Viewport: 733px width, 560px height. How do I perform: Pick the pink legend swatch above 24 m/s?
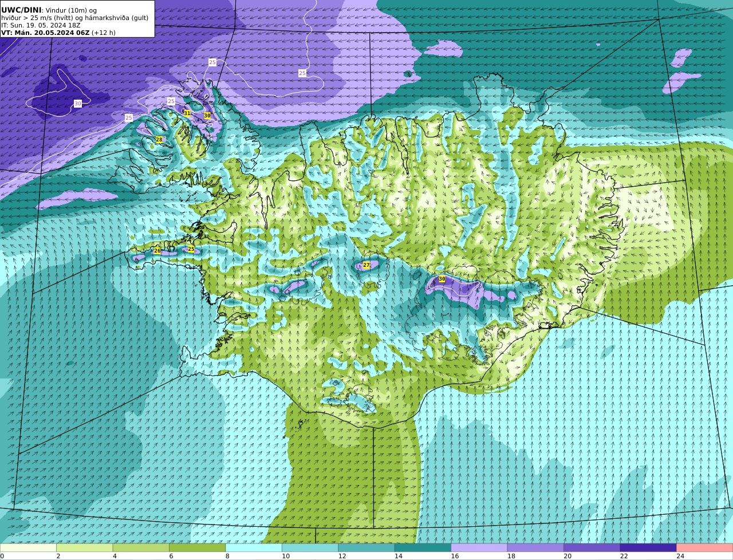(x=705, y=547)
